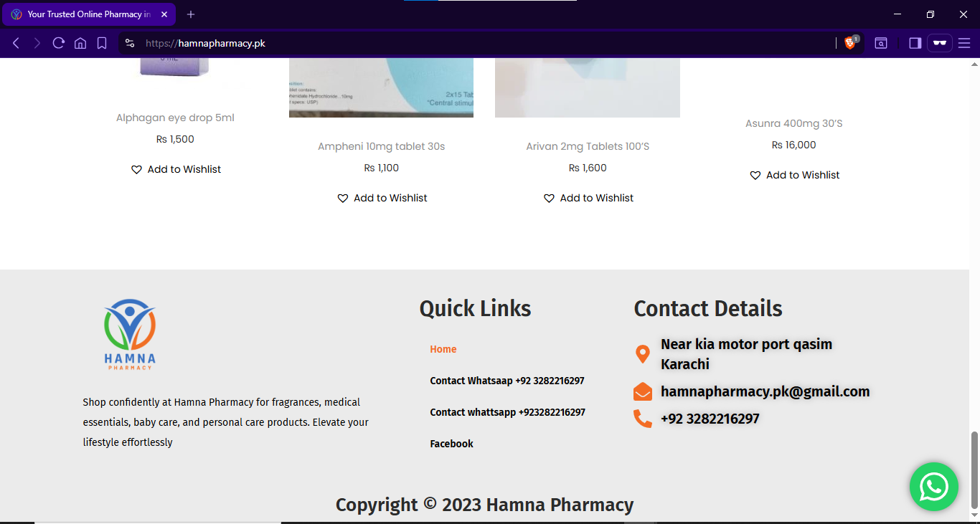The height and width of the screenshot is (524, 980).
Task: Open the Wayback Machine search icon in the toolbar
Action: click(881, 43)
